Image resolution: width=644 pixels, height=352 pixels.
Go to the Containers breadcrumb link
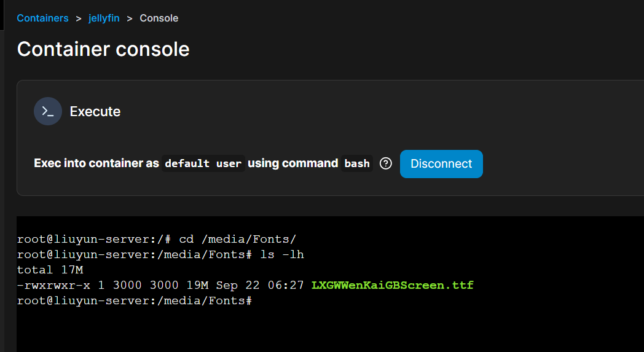pyautogui.click(x=42, y=18)
